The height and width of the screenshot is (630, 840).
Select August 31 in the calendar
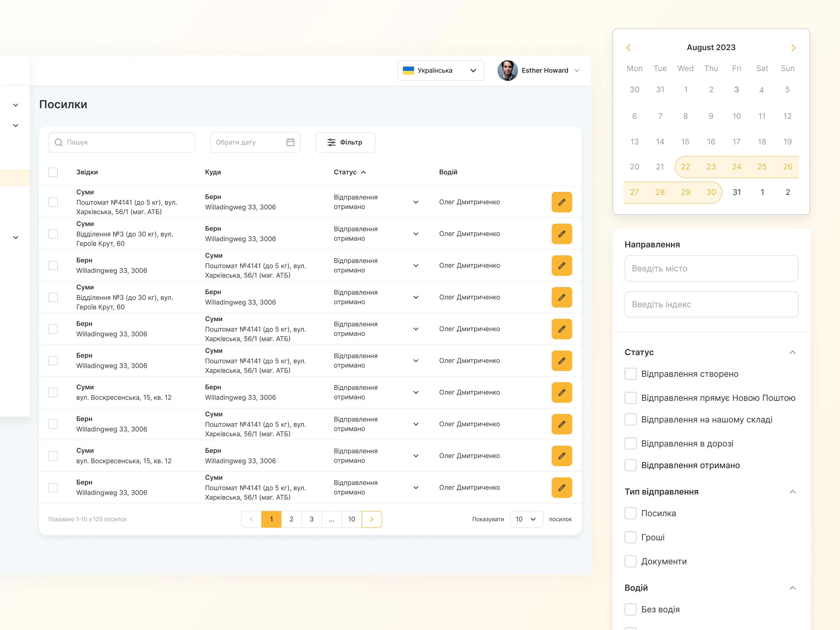[x=736, y=192]
